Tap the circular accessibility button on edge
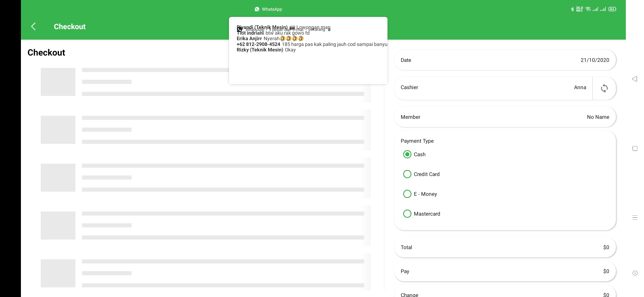 [x=635, y=273]
